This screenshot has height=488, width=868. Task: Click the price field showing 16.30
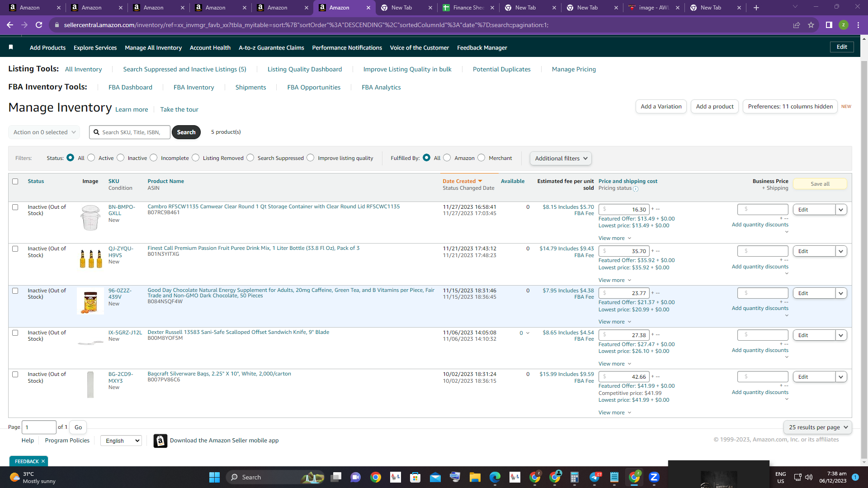click(624, 210)
